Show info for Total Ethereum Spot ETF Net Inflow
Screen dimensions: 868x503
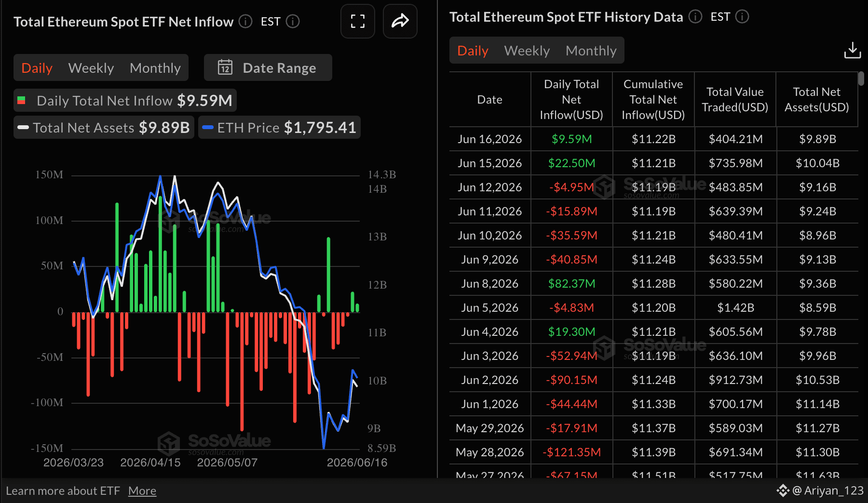(245, 21)
